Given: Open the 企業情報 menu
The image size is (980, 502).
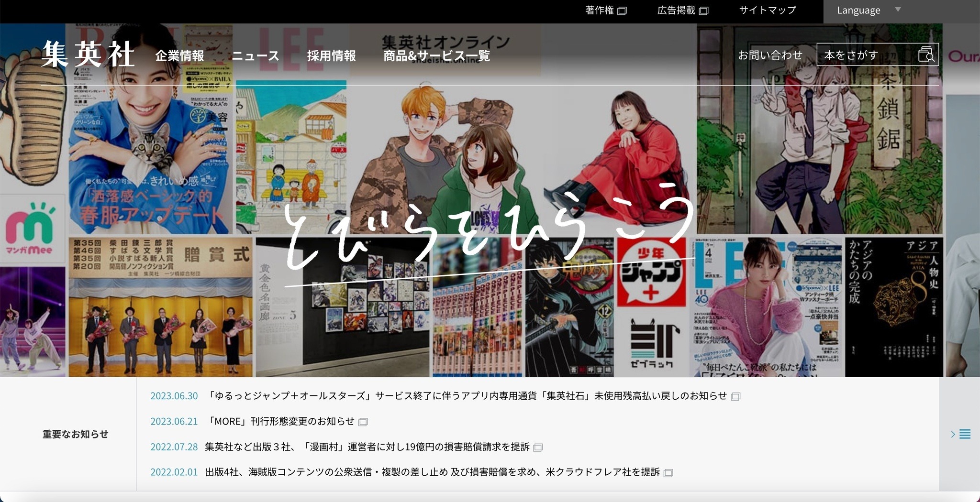Looking at the screenshot, I should (x=180, y=55).
